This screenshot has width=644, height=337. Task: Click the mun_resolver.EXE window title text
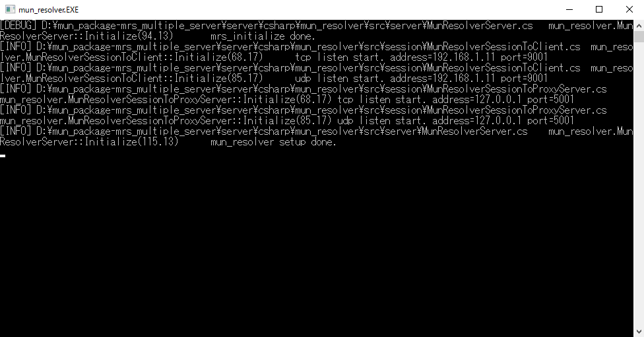pyautogui.click(x=48, y=10)
